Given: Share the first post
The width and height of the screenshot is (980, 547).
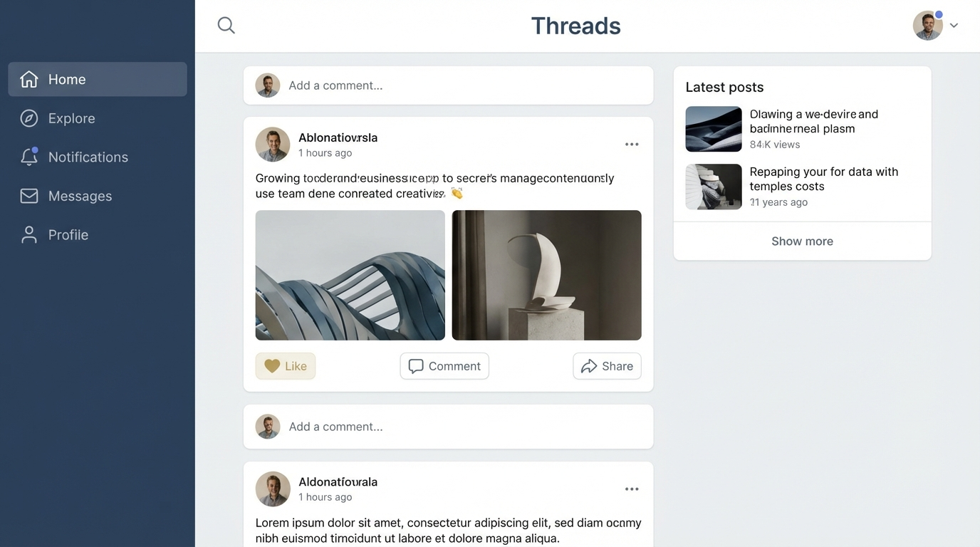Looking at the screenshot, I should (x=608, y=366).
